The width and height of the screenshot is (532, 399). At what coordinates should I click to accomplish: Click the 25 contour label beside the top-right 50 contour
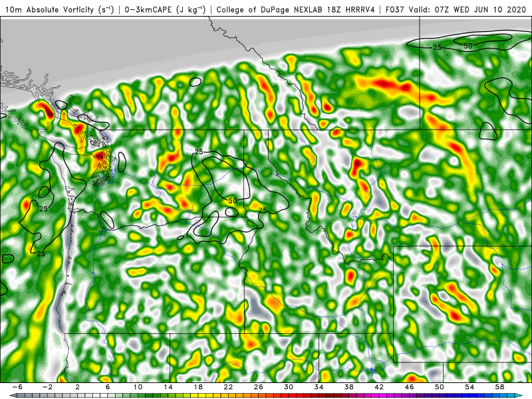(x=437, y=47)
